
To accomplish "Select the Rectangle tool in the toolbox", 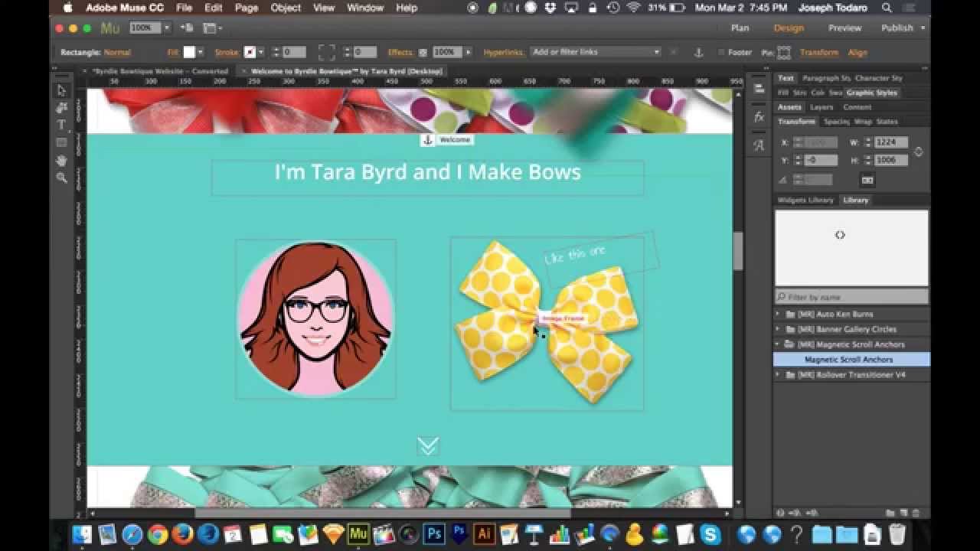I will (x=62, y=142).
